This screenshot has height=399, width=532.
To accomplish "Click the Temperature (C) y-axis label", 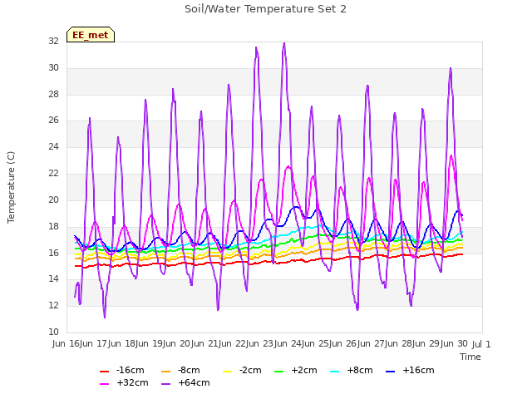I will point(11,187).
